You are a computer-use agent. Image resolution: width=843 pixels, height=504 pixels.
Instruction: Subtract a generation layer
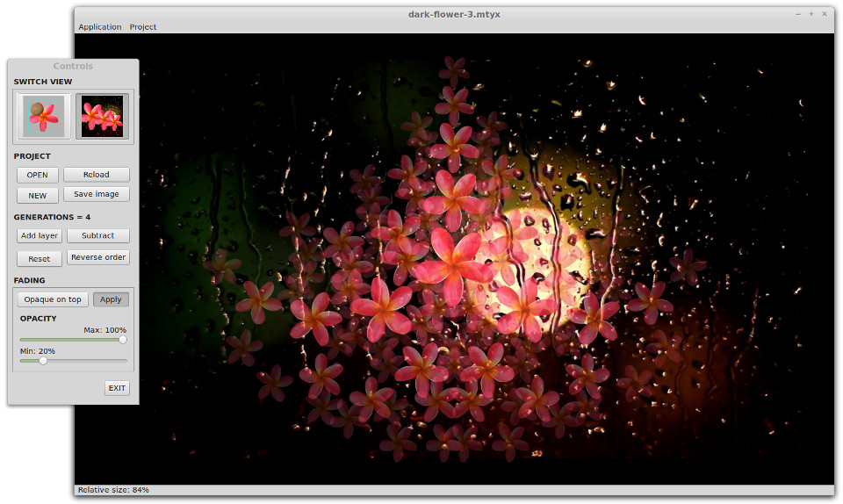tap(97, 235)
